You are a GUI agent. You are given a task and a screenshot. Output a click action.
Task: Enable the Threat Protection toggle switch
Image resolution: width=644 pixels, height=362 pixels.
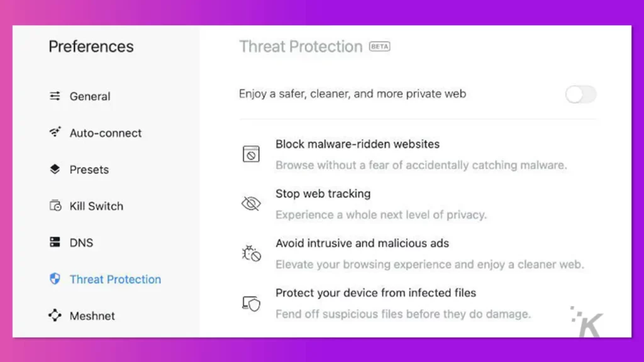point(580,95)
